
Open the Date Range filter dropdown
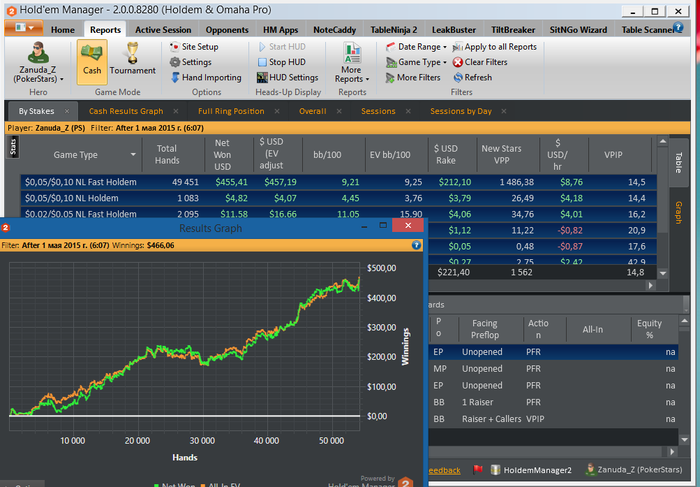coord(416,46)
